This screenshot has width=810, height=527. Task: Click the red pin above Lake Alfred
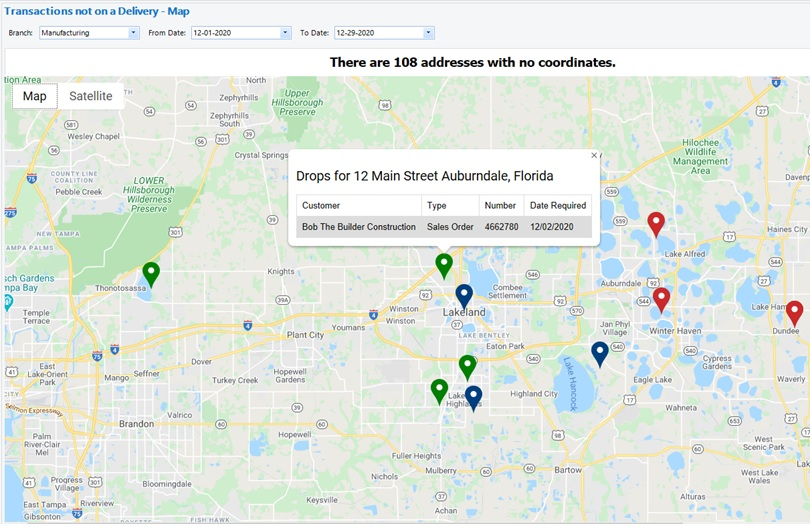656,223
